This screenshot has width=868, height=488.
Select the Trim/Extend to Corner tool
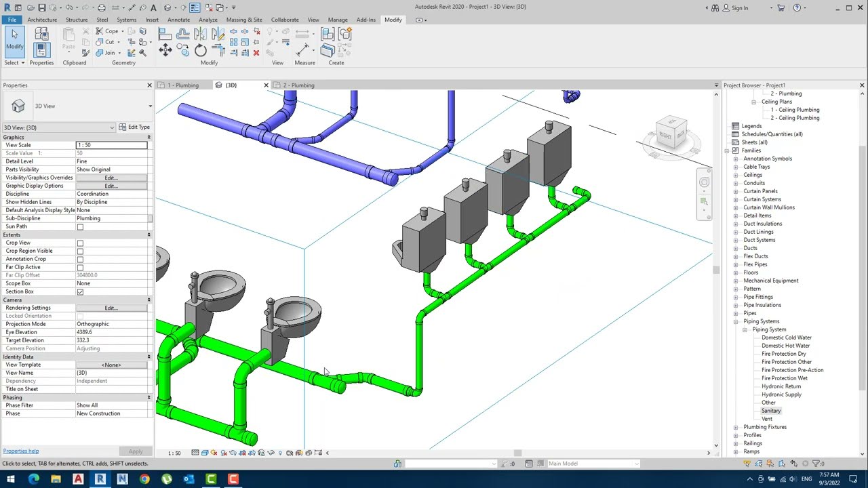pyautogui.click(x=218, y=50)
